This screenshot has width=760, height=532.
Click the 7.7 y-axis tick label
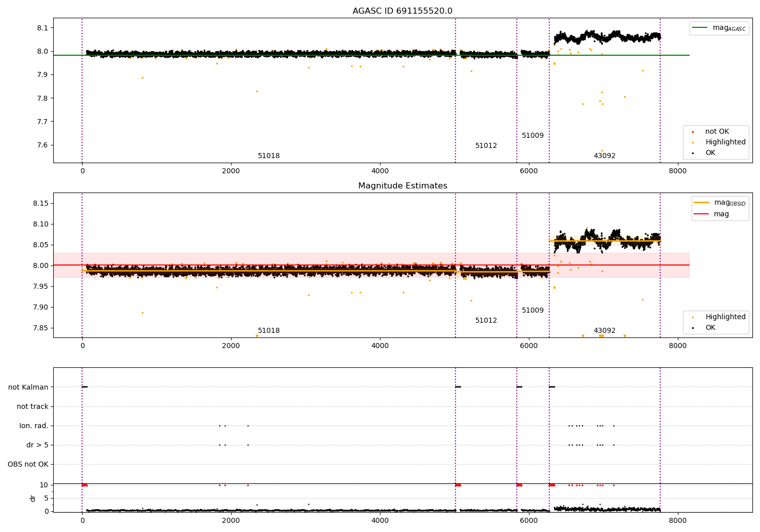tap(43, 122)
